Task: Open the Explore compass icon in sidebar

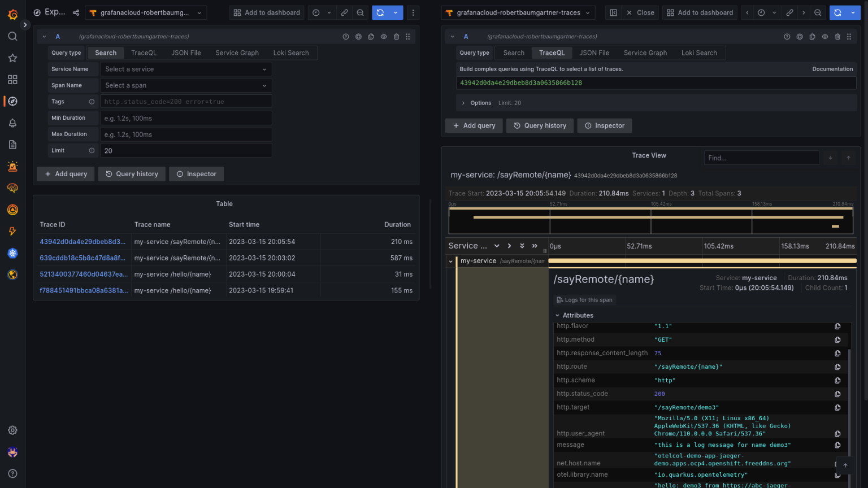Action: [x=12, y=102]
